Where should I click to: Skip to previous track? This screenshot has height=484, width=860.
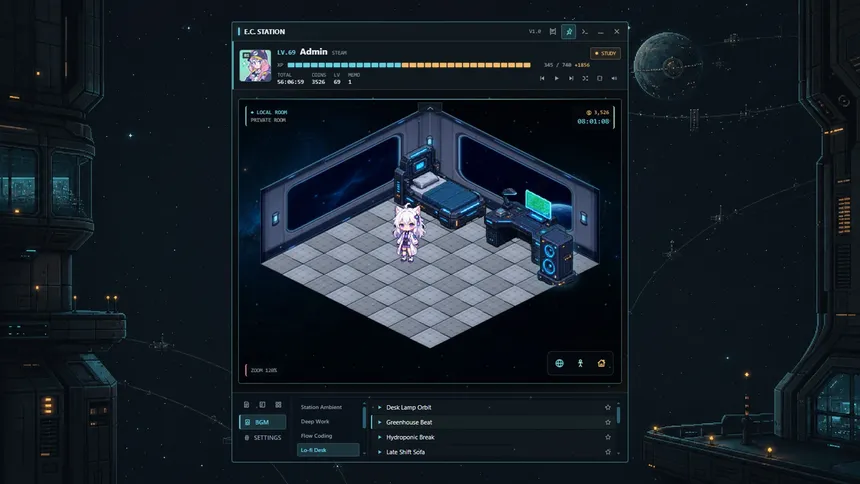click(542, 78)
